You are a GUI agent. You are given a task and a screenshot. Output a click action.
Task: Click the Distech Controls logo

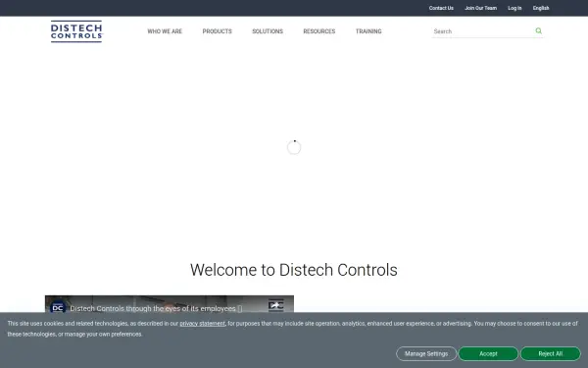(76, 31)
